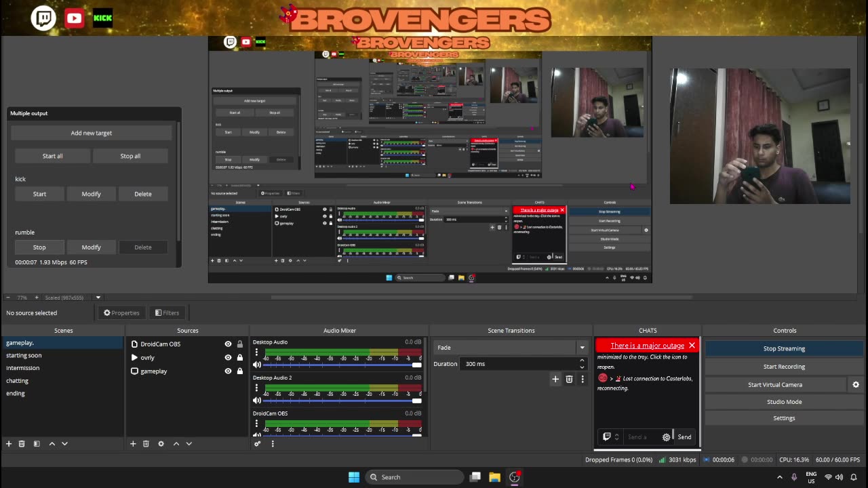Move source up arrow in Sources panel
This screenshot has height=488, width=868.
coord(176,444)
